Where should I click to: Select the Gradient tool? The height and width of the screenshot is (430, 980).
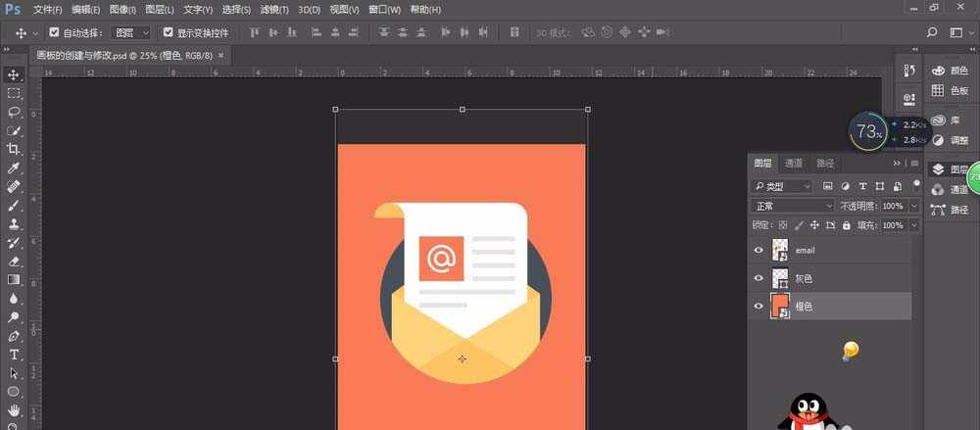pos(13,279)
